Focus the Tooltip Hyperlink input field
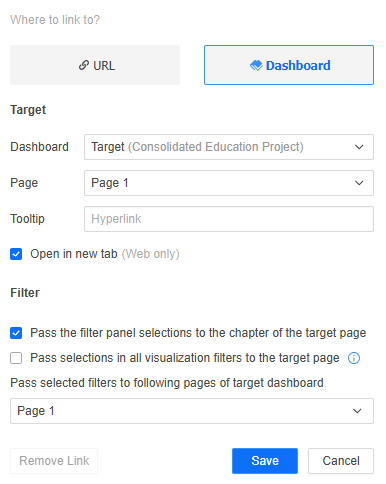 point(229,219)
